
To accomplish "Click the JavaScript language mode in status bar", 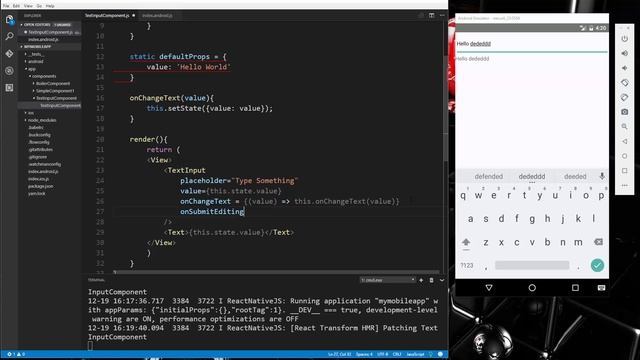I will (x=415, y=354).
